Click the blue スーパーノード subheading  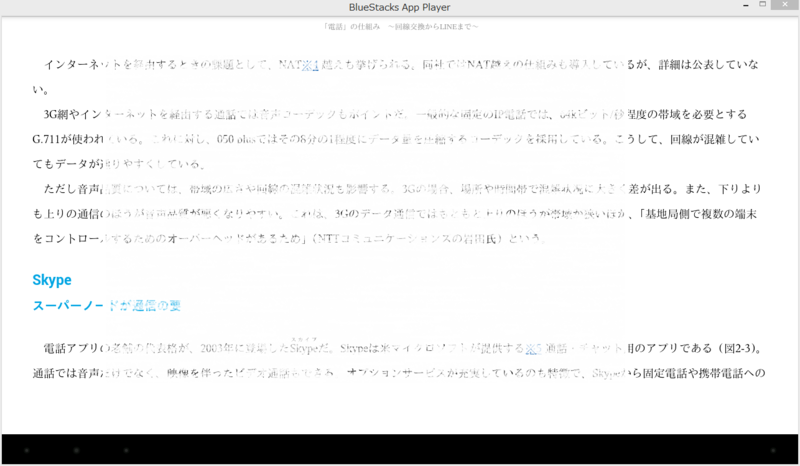point(107,305)
